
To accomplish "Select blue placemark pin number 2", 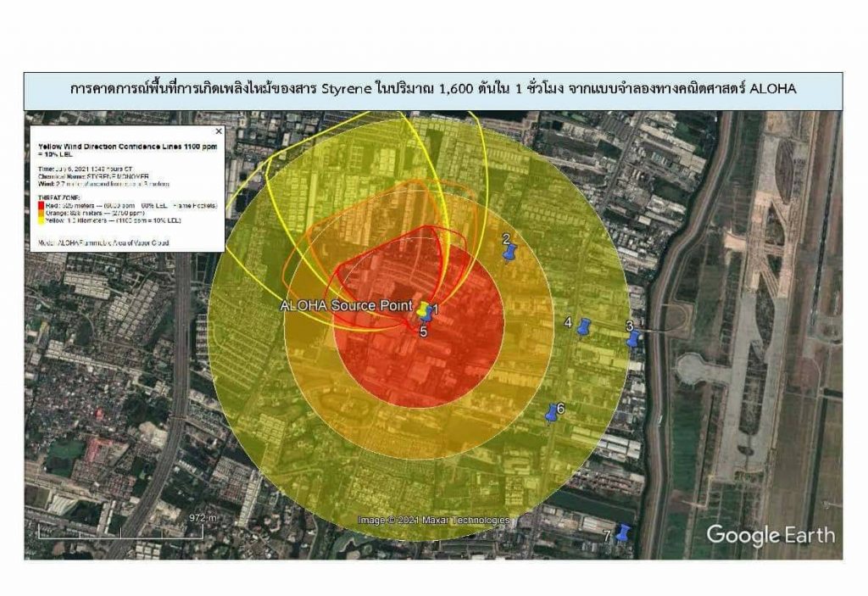I will (x=509, y=252).
